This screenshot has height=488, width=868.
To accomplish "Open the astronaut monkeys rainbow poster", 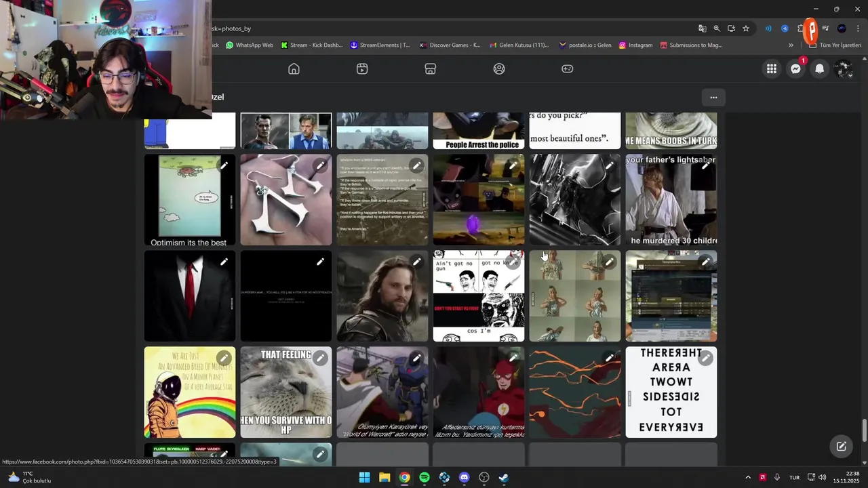I will [x=190, y=392].
